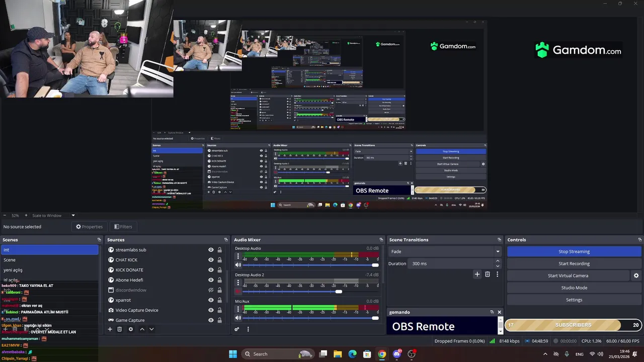Float the Controls dock panel
The width and height of the screenshot is (644, 362).
[x=640, y=240]
